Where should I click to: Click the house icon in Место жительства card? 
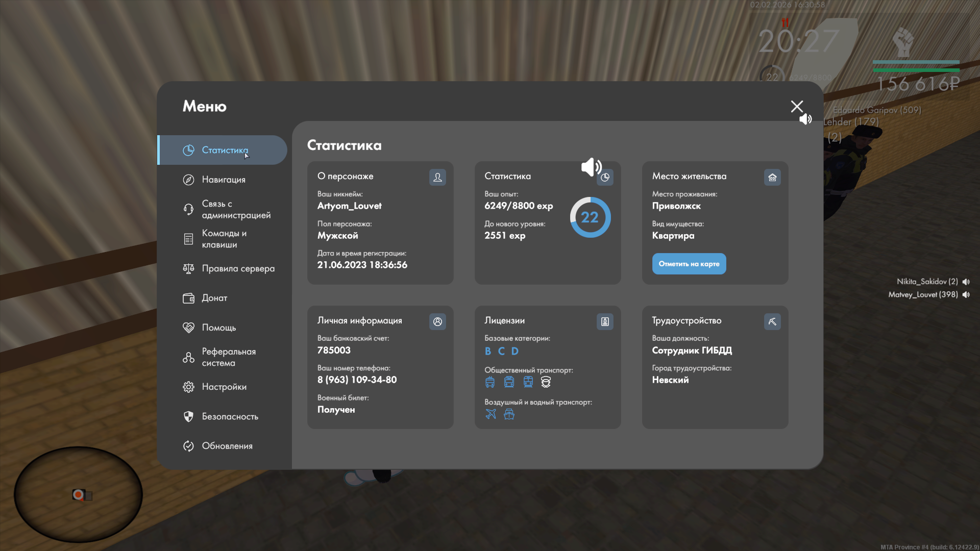[x=772, y=177]
